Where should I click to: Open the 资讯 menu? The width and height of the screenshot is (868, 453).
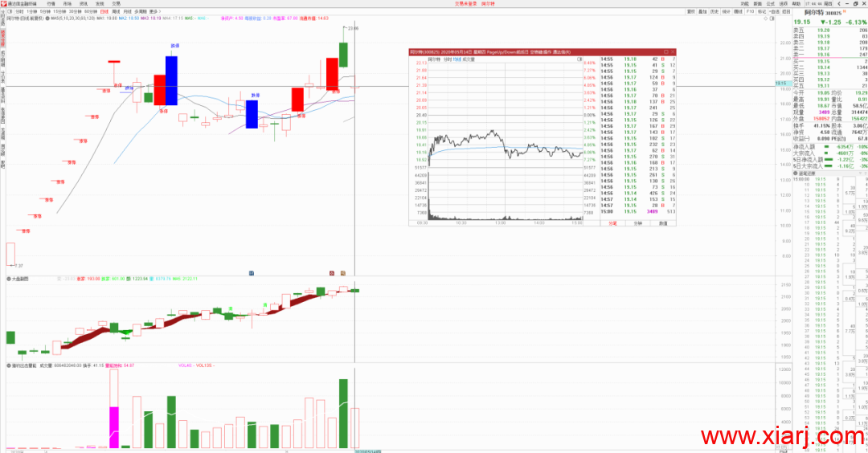pos(84,3)
